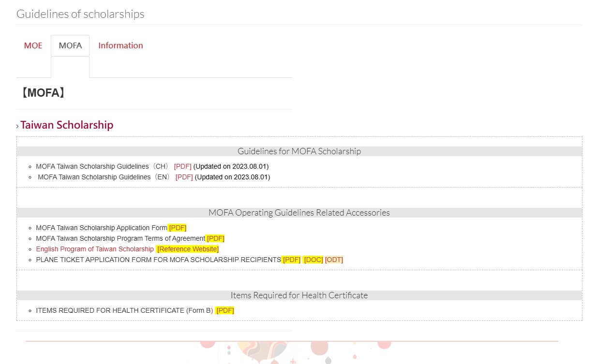This screenshot has width=597, height=364.
Task: Click MOFA Operating Guidelines Related Accessories header
Action: 299,213
